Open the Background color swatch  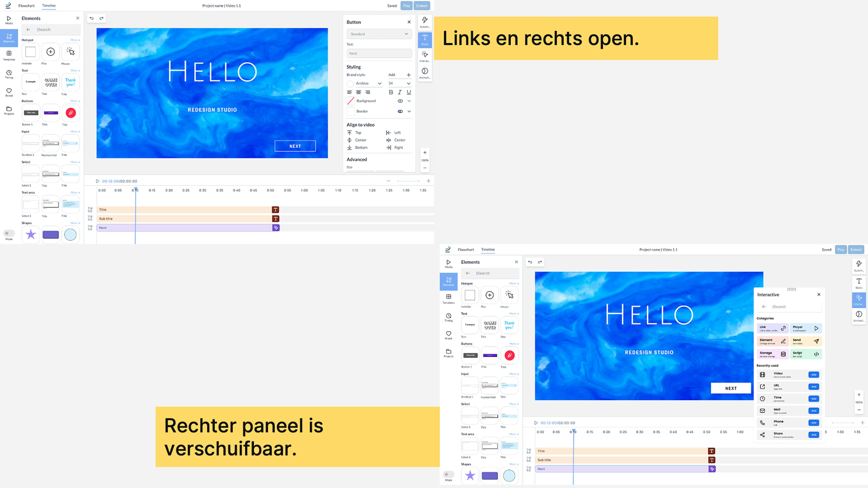tap(350, 101)
